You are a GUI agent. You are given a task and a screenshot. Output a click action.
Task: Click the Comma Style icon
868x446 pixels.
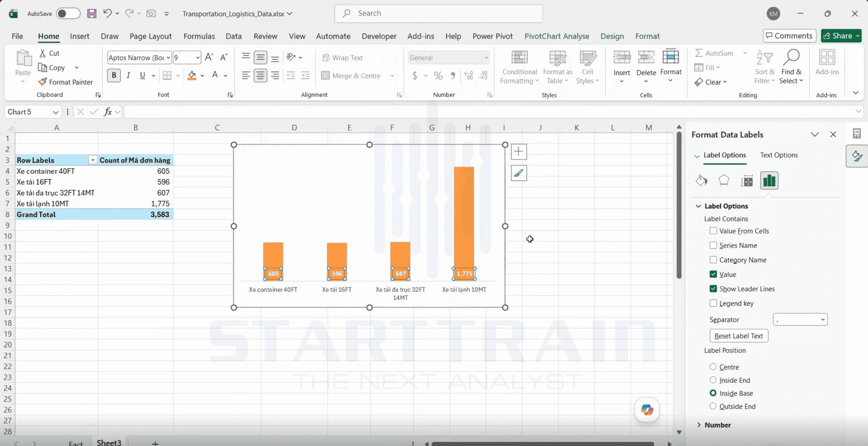[453, 76]
